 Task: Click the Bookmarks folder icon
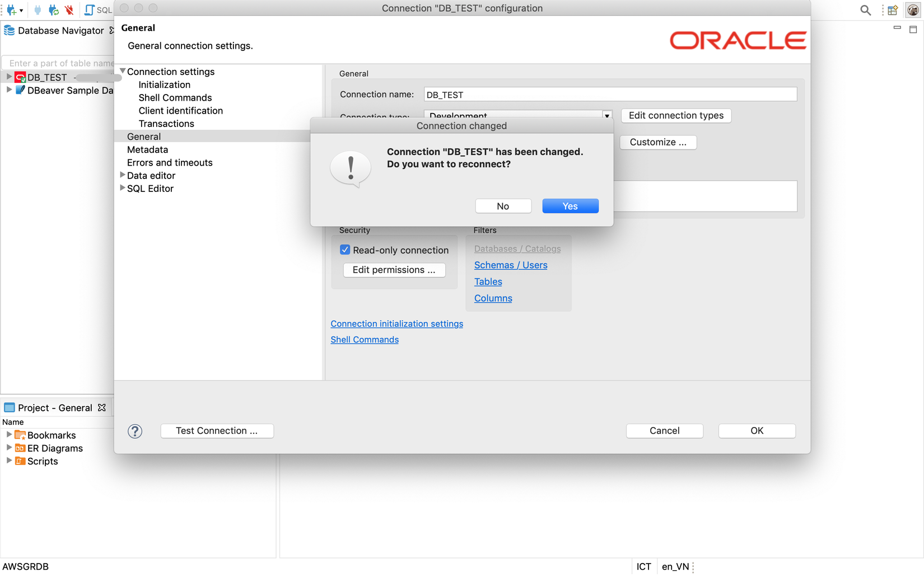coord(20,435)
